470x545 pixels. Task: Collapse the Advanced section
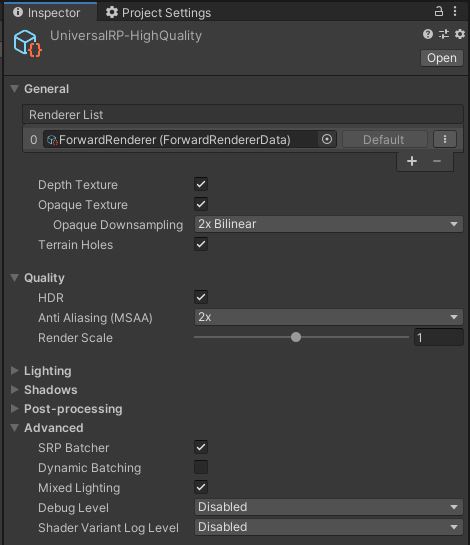pyautogui.click(x=14, y=428)
